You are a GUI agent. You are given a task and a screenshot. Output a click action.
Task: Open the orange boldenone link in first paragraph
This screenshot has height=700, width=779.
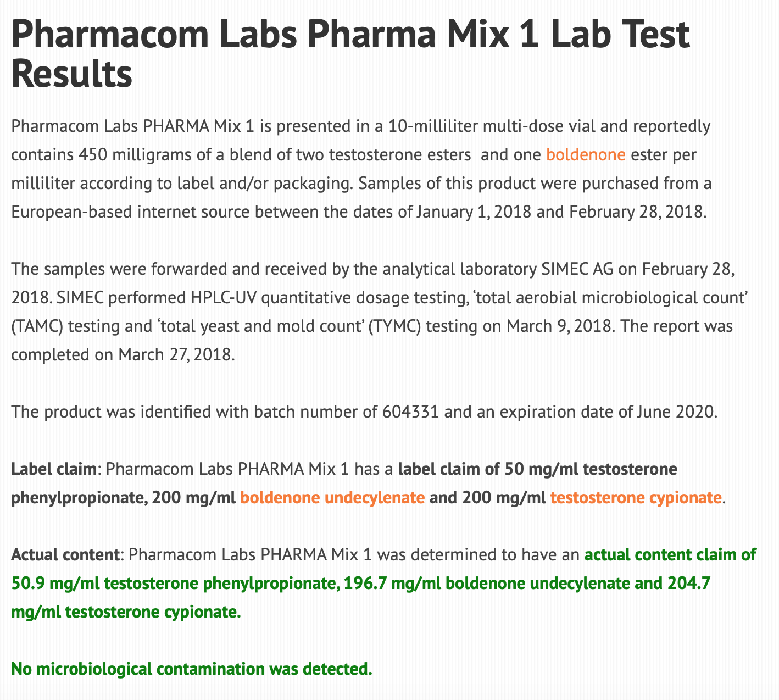pyautogui.click(x=586, y=155)
